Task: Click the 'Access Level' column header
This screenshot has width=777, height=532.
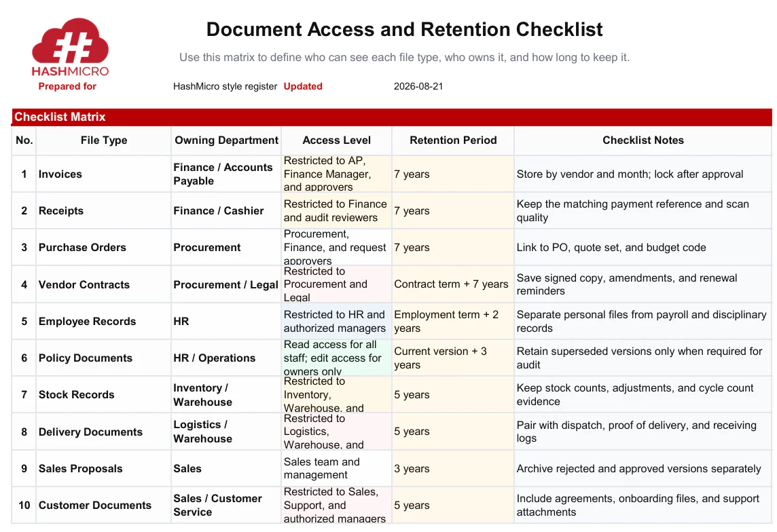Action: 336,140
